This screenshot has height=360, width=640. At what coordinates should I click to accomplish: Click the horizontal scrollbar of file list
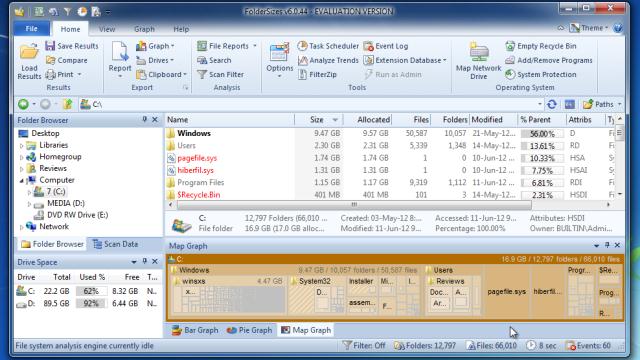pyautogui.click(x=354, y=205)
